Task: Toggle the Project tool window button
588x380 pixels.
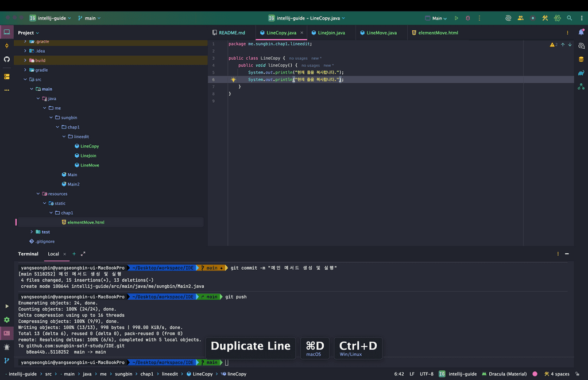Action: (x=7, y=32)
